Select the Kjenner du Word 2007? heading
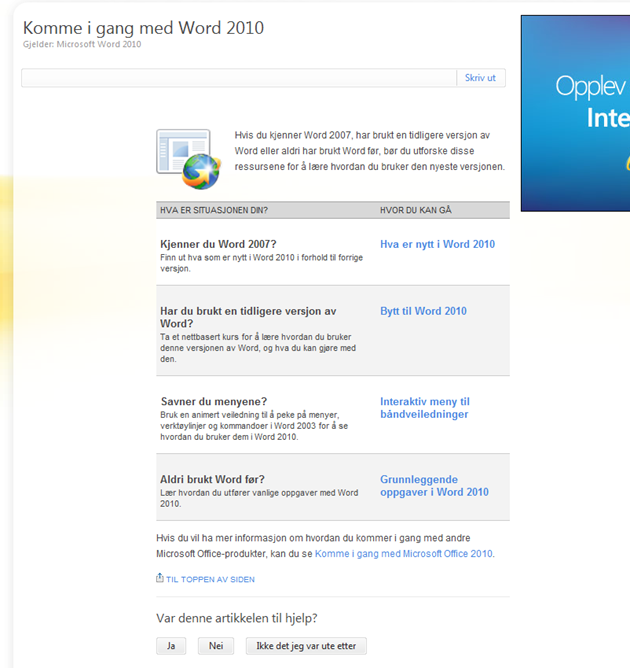 pos(218,245)
